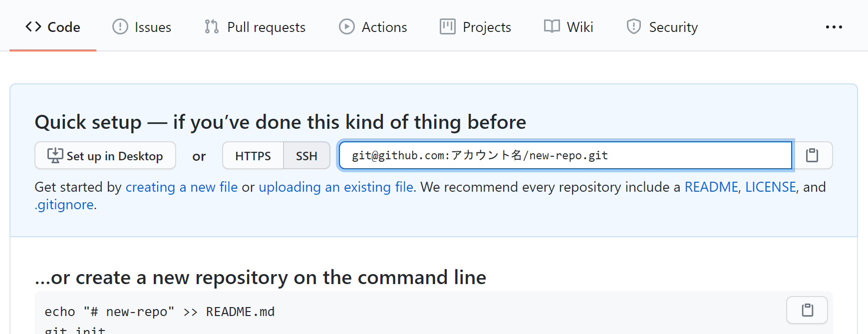Copy the repository URL to clipboard
This screenshot has width=868, height=334.
[x=812, y=156]
